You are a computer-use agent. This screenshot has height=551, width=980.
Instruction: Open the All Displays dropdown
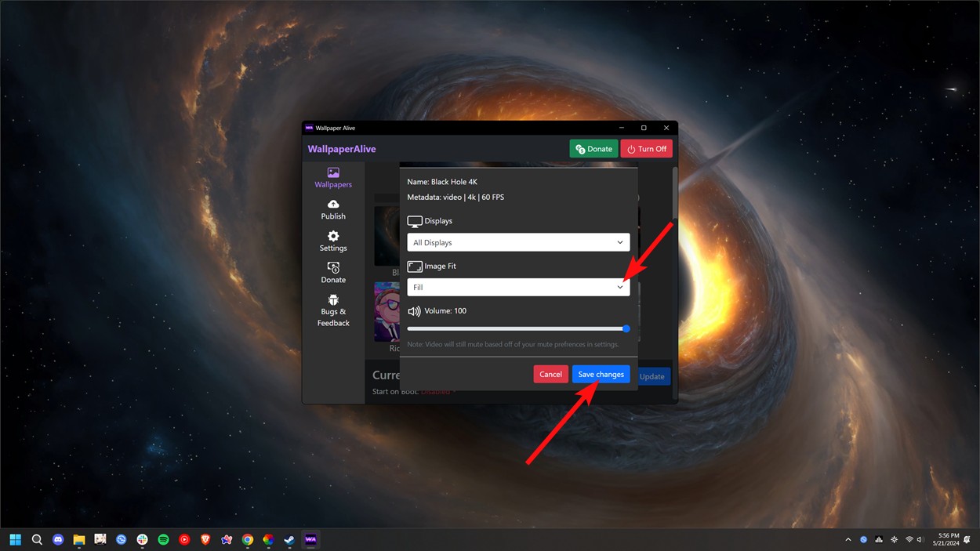[517, 242]
